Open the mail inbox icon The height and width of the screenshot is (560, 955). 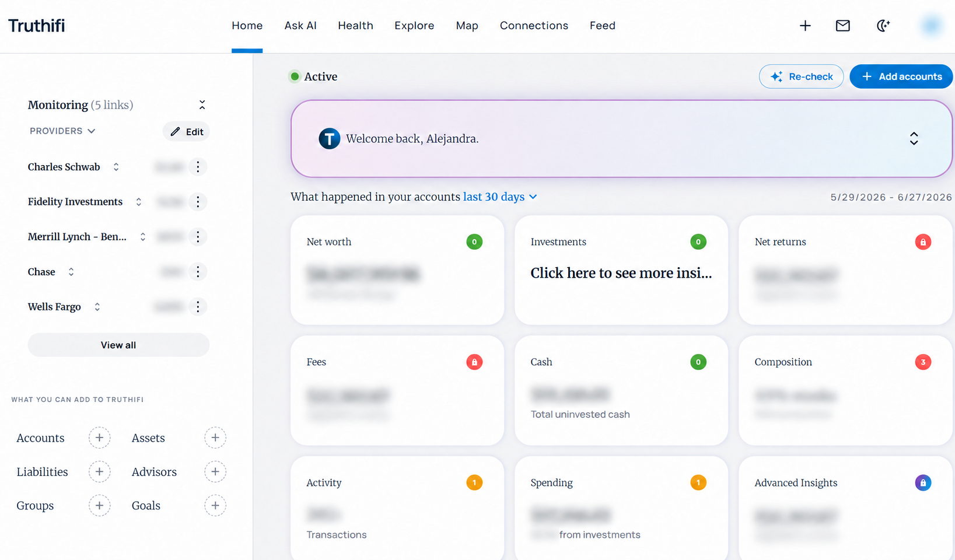(x=842, y=26)
